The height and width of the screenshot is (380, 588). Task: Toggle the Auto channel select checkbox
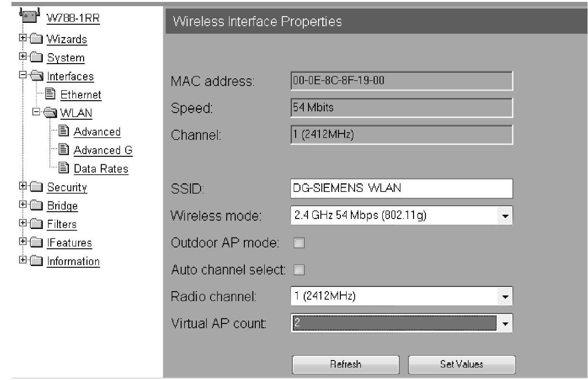pos(299,271)
